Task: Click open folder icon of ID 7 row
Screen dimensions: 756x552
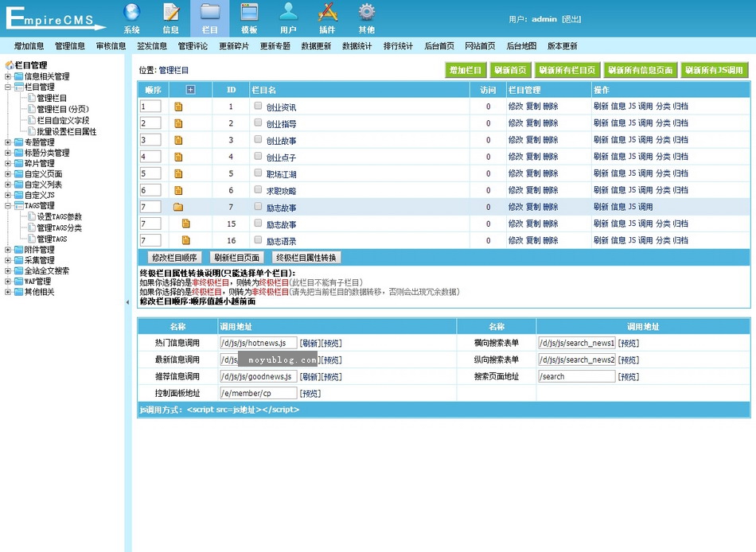Action: 178,207
